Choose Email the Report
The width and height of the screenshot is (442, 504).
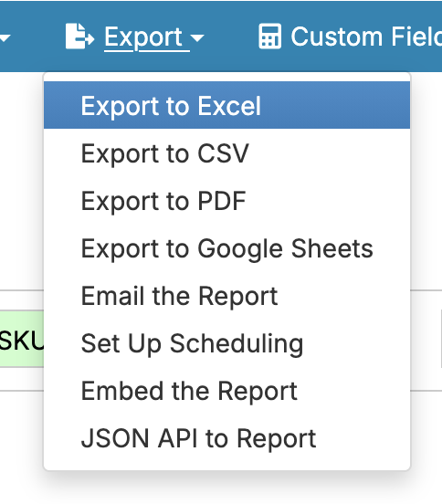[x=227, y=296]
